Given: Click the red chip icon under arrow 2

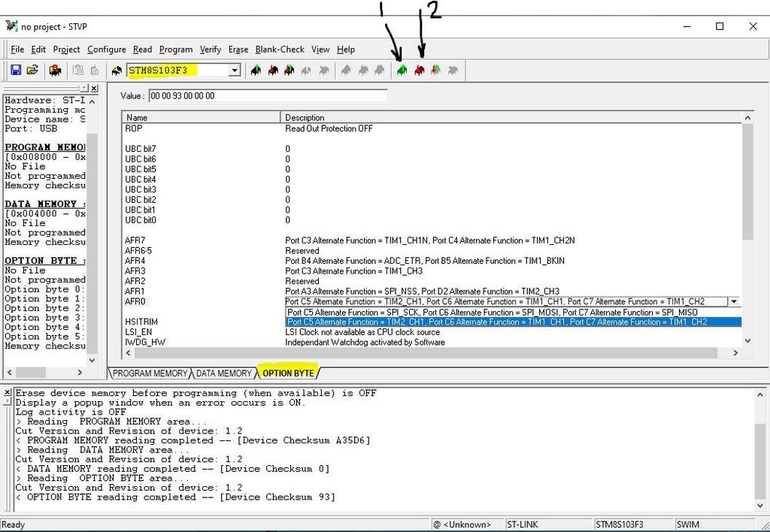Looking at the screenshot, I should point(420,71).
